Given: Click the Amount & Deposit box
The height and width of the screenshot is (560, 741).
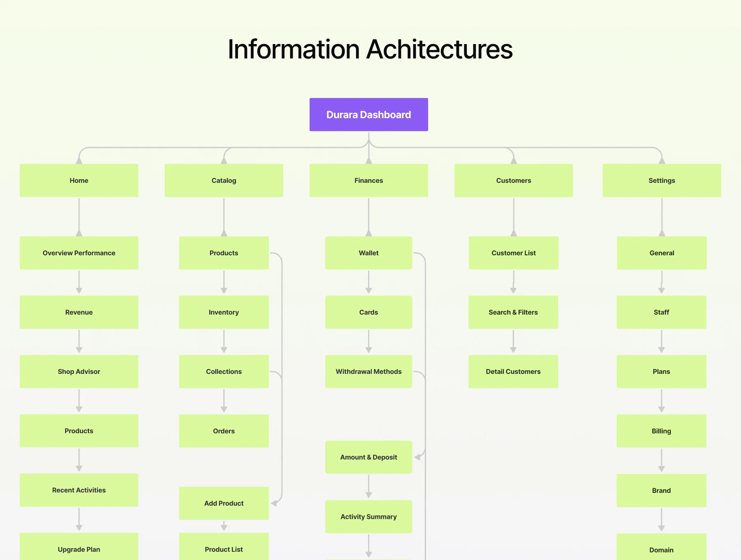Looking at the screenshot, I should (x=368, y=457).
